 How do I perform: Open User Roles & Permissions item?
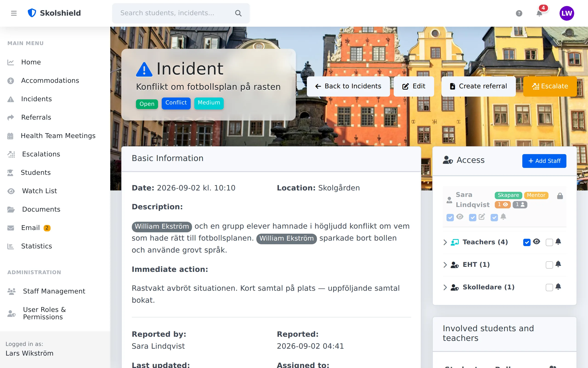point(55,313)
